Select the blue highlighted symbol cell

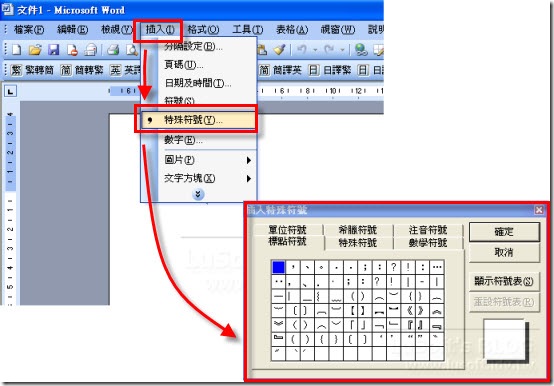(278, 267)
